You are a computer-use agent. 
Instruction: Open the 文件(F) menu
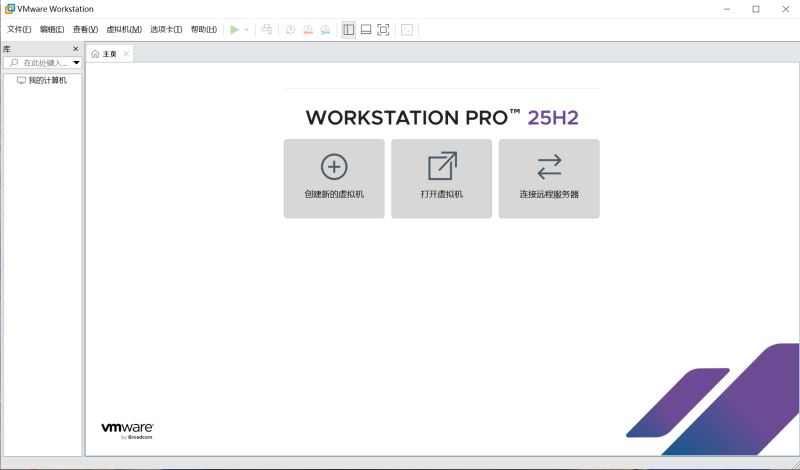19,30
